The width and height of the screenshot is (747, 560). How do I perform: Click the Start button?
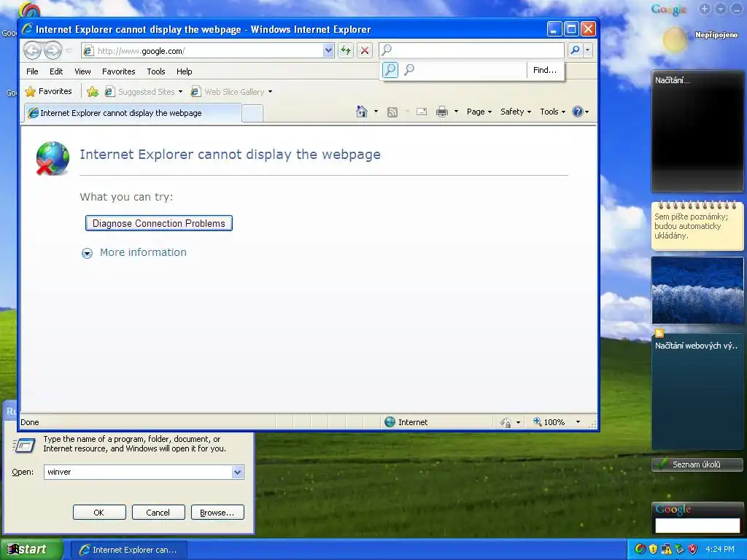[x=31, y=550]
